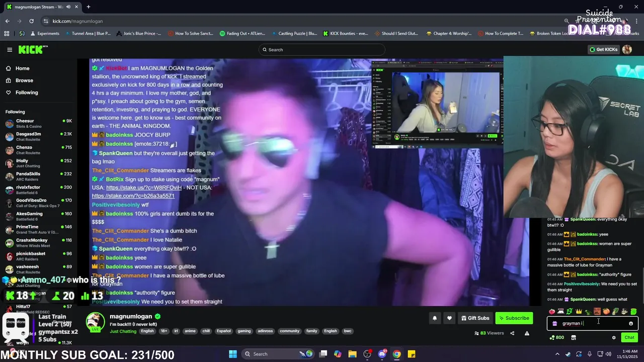Click the green Subscribe button
Screen dimensions: 644x362
click(514, 318)
